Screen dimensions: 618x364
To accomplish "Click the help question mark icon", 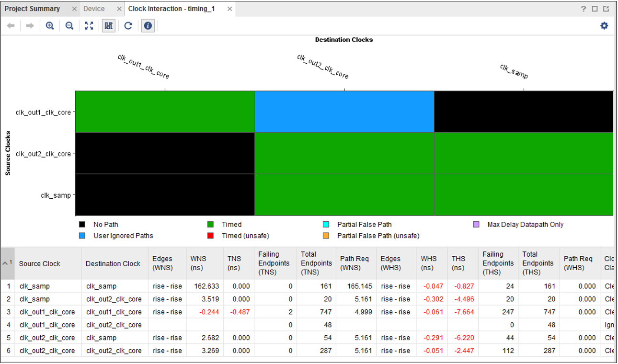I will [x=584, y=9].
